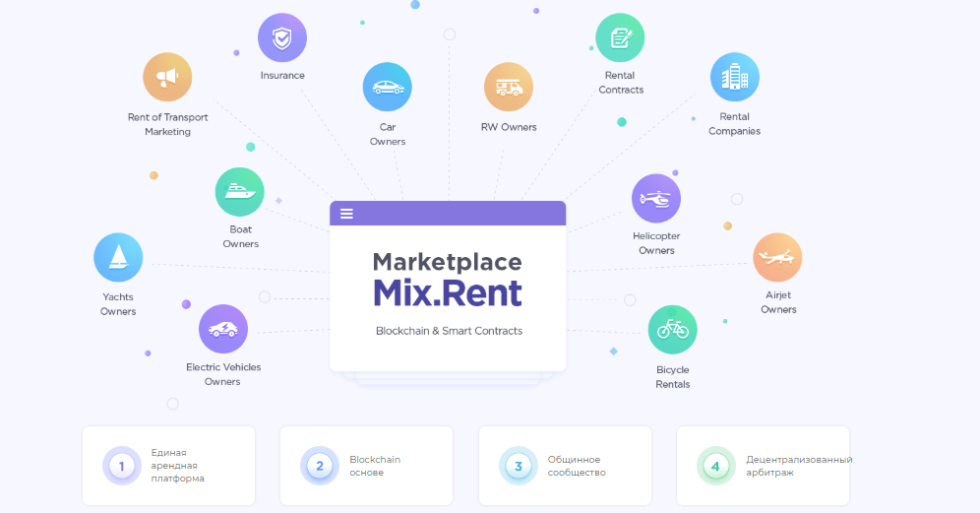Click the Helicopter Owners helicopter icon
980x513 pixels.
pos(656,198)
